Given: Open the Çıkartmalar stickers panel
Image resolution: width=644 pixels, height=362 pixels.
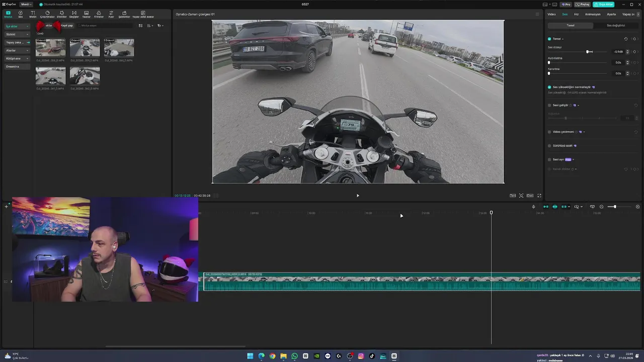Looking at the screenshot, I should (47, 14).
